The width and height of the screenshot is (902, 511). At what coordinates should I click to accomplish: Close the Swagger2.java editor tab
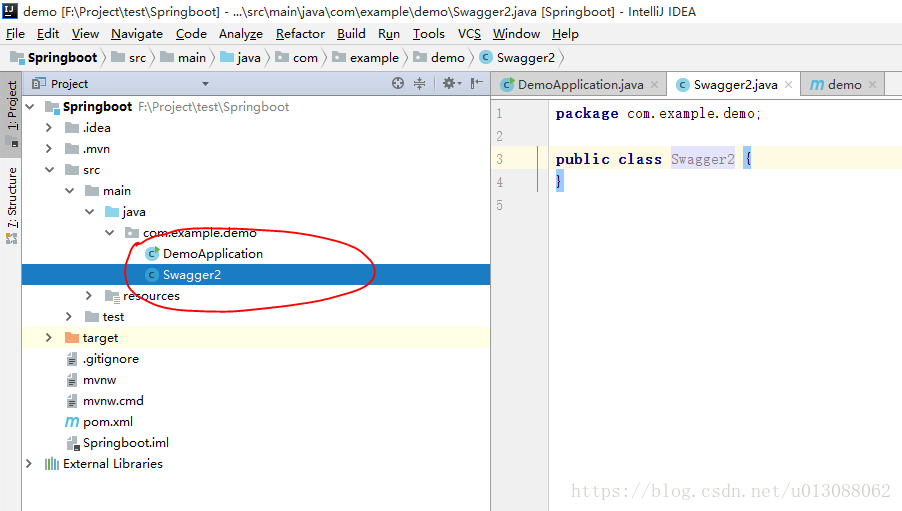(789, 85)
